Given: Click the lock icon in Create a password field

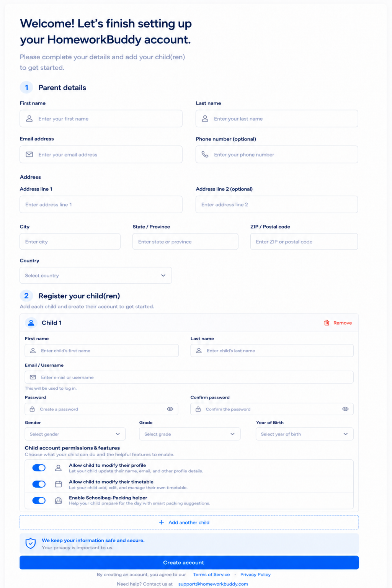Looking at the screenshot, I should [32, 409].
